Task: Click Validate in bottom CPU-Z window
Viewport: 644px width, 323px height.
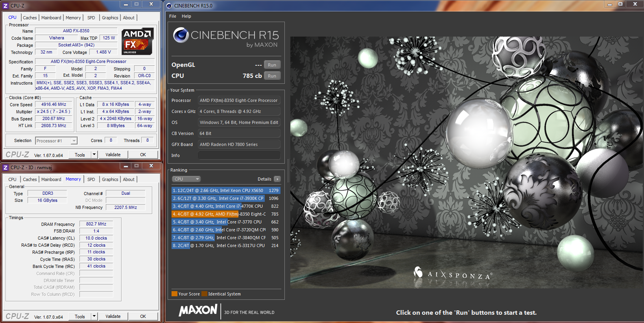Action: 113,316
